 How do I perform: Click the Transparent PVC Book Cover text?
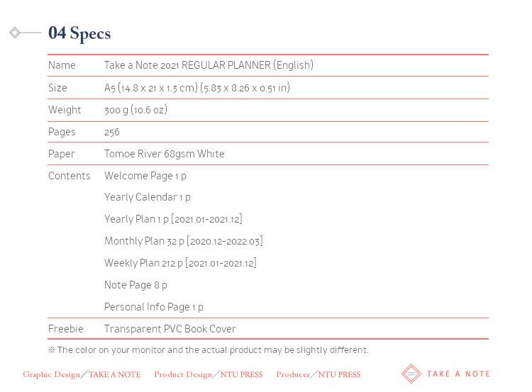pos(170,329)
